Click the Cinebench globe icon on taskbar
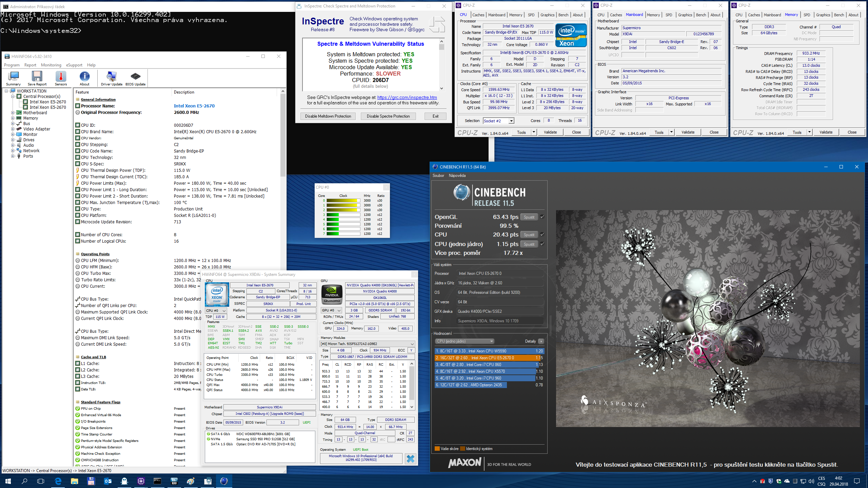 pos(224,481)
